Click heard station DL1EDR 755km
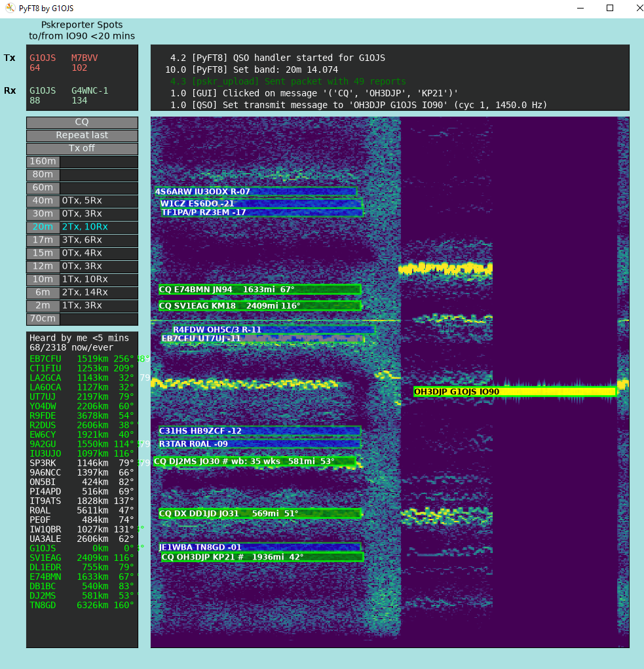 [81, 567]
